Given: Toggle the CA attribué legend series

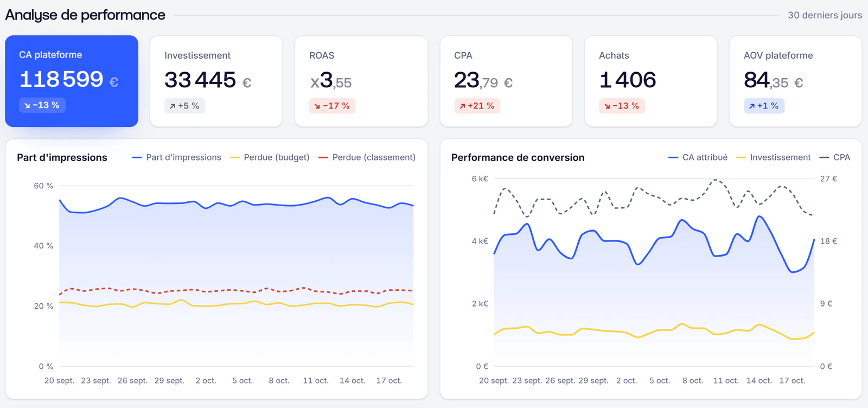Looking at the screenshot, I should pos(698,157).
